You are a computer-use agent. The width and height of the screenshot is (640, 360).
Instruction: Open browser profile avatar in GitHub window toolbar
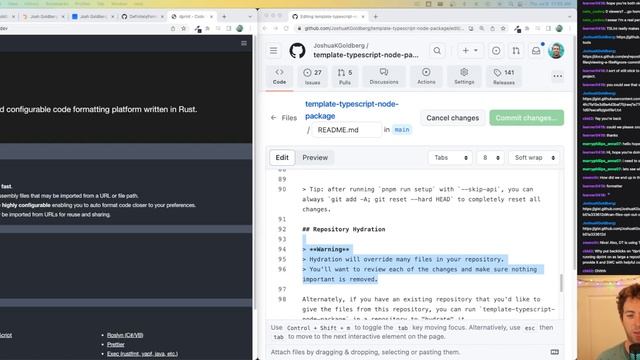[x=559, y=29]
